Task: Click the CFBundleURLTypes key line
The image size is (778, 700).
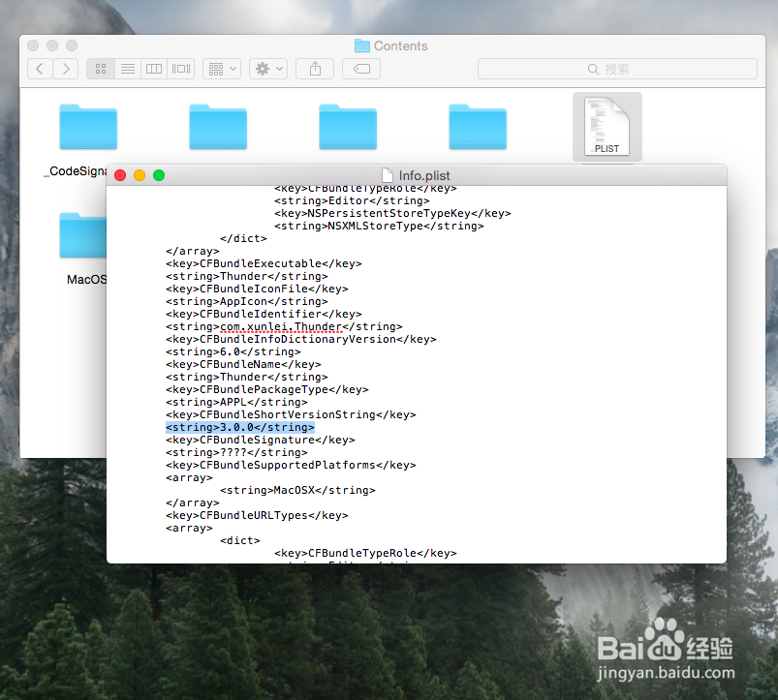Action: [x=257, y=516]
